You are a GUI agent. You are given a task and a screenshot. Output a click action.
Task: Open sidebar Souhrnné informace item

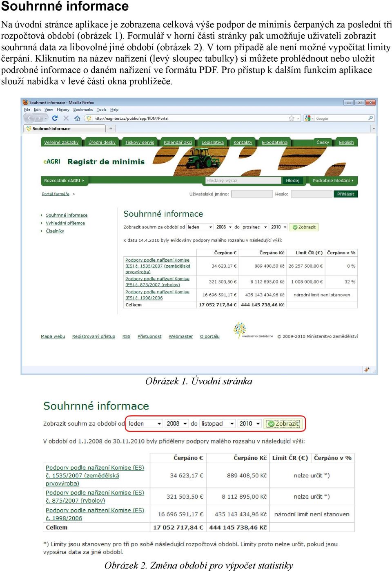click(x=67, y=215)
